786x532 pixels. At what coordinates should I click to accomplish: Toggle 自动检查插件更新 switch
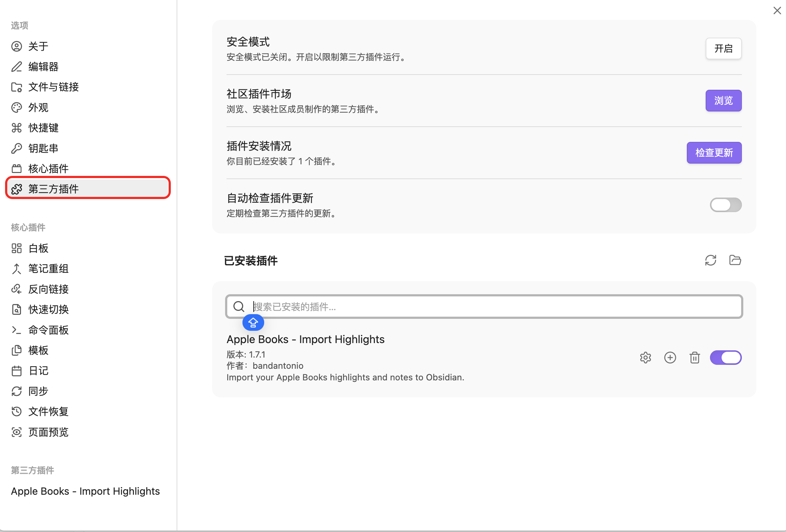(x=726, y=205)
